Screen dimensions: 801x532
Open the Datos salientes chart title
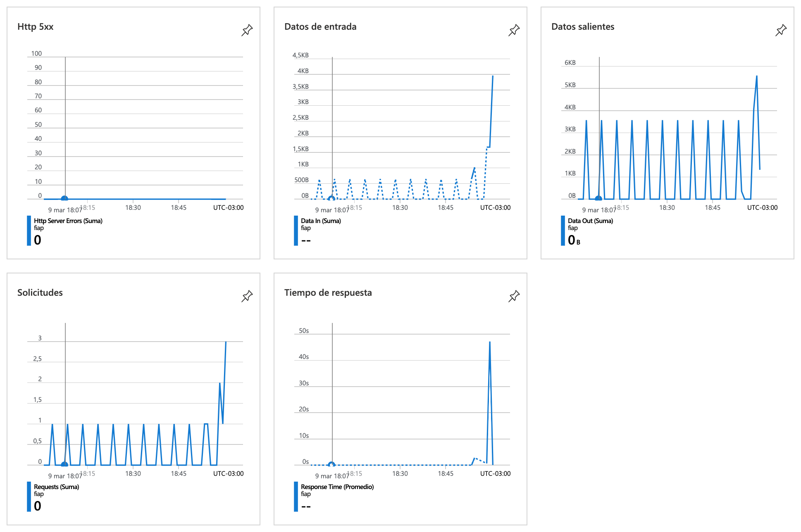(583, 27)
